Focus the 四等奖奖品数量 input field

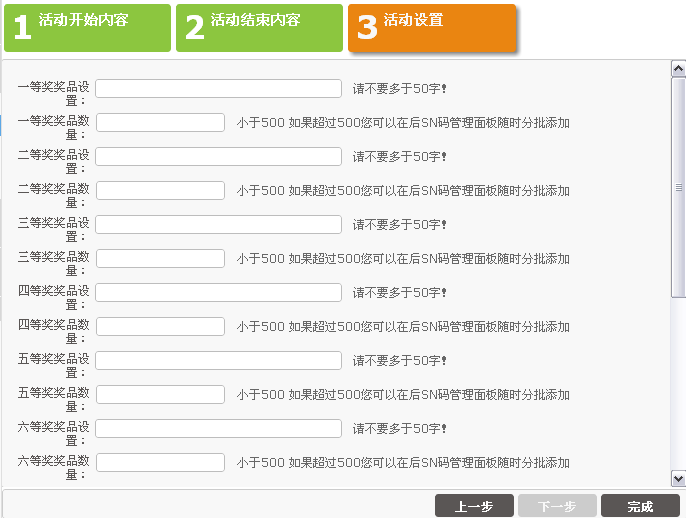[160, 326]
